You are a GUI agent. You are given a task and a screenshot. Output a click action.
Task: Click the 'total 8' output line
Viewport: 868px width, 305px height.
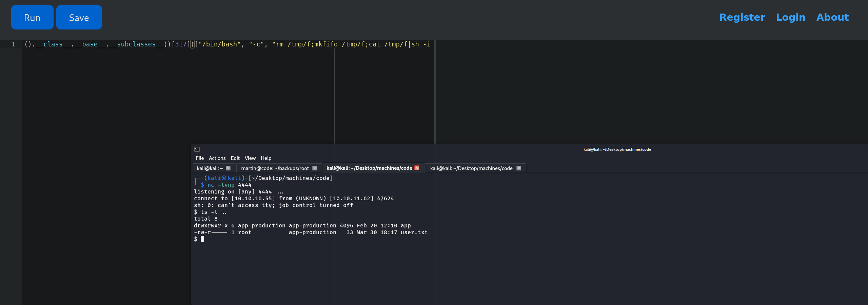tap(206, 219)
